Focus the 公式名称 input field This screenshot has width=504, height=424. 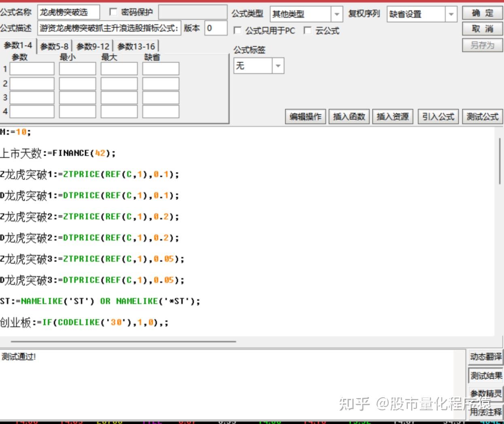pyautogui.click(x=68, y=12)
